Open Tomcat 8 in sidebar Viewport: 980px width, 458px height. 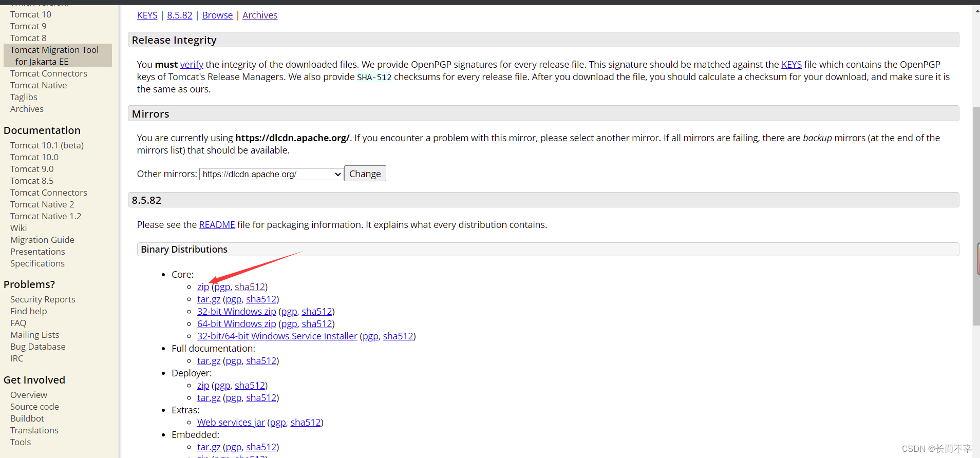pos(28,38)
